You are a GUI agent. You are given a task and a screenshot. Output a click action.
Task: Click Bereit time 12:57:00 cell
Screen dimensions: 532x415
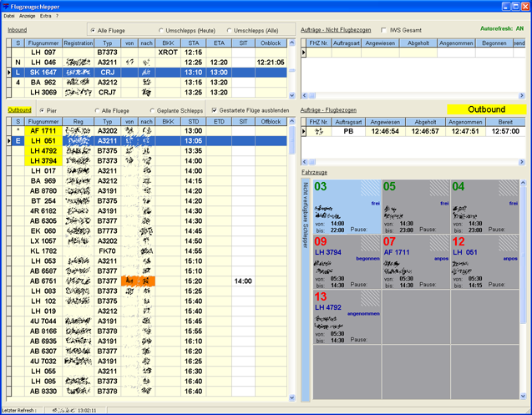click(505, 131)
